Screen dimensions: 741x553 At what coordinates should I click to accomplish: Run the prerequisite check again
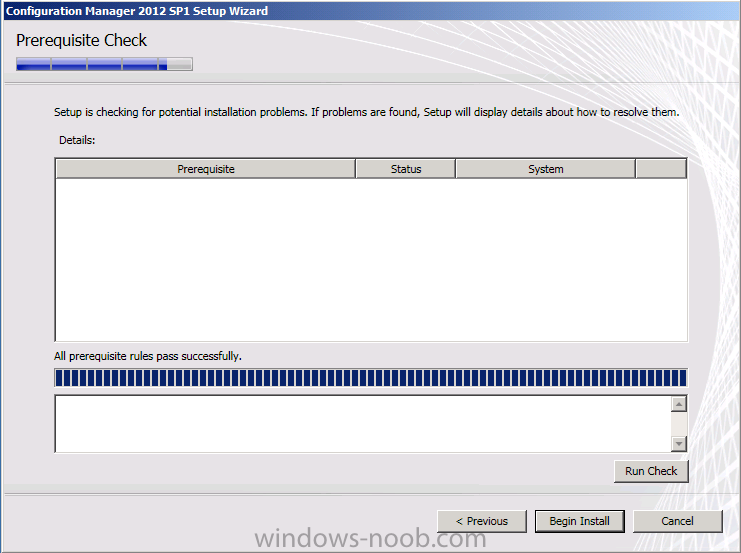pyautogui.click(x=651, y=471)
